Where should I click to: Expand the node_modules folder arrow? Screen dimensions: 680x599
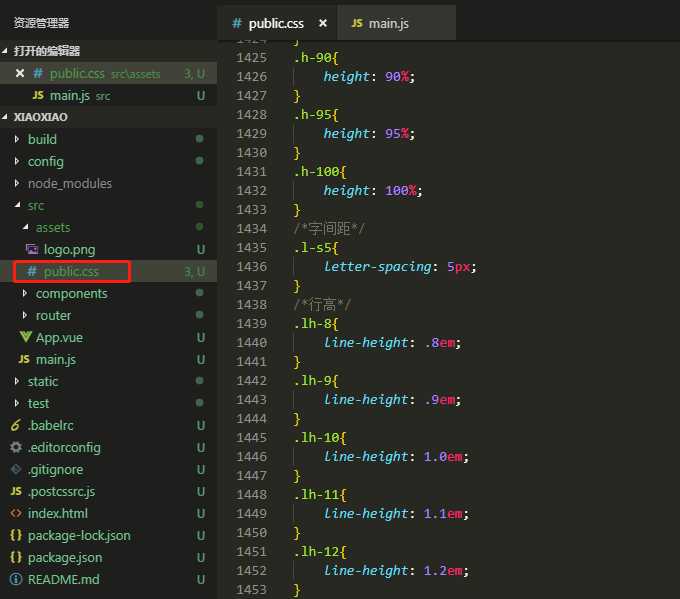(x=17, y=183)
